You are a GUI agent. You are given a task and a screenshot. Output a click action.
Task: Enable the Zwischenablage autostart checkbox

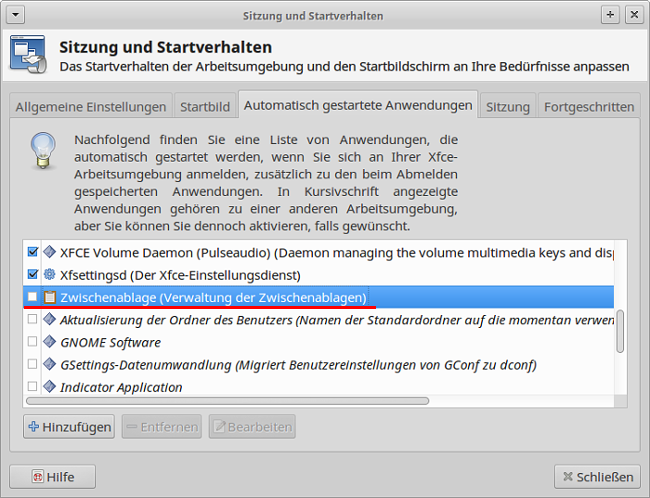(33, 297)
